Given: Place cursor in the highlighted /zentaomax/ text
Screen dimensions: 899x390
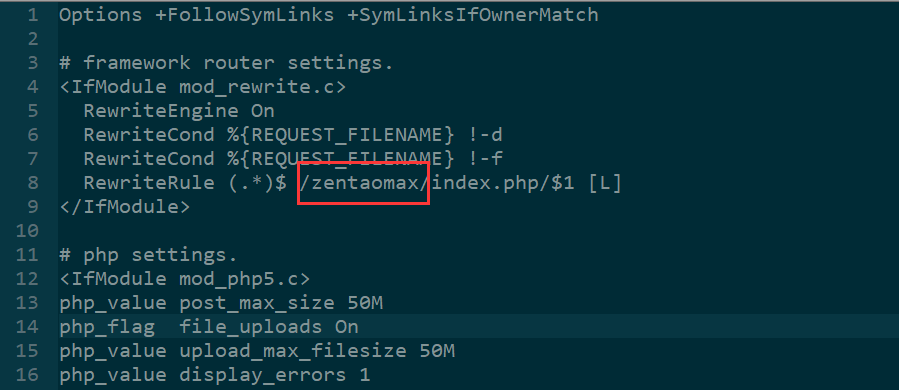Looking at the screenshot, I should click(x=365, y=184).
